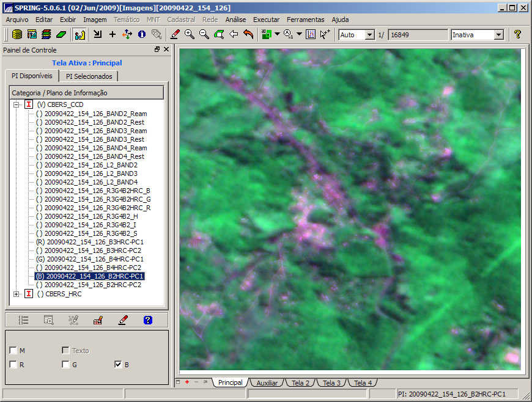Image resolution: width=532 pixels, height=402 pixels.
Task: Uncheck the B channel checkbox
Action: click(118, 365)
